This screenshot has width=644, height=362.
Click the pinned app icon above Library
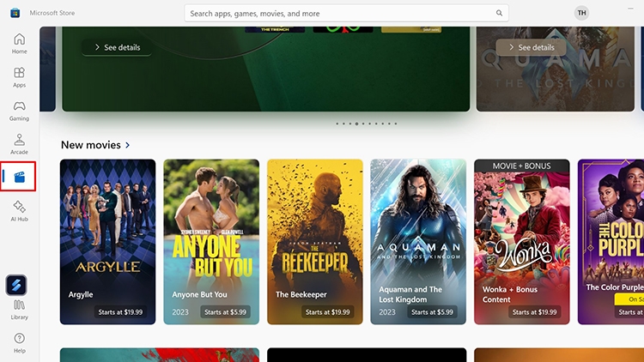click(16, 285)
